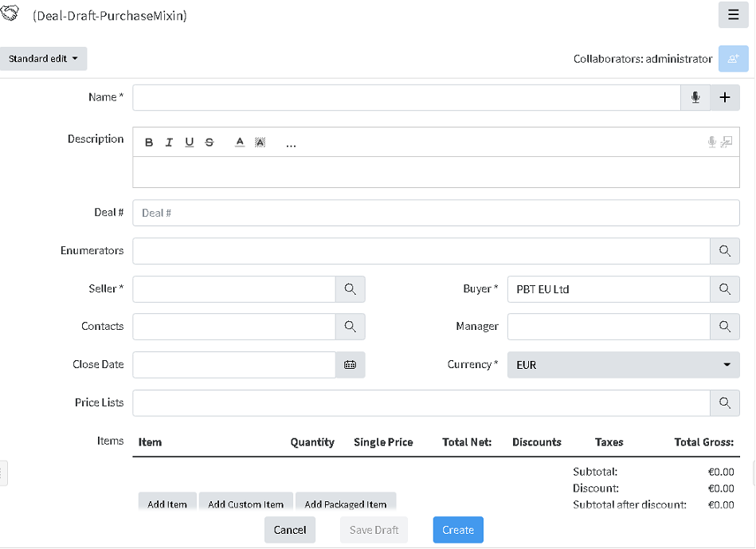Toggle bold in the Description toolbar
Image resolution: width=756 pixels, height=549 pixels.
[149, 143]
